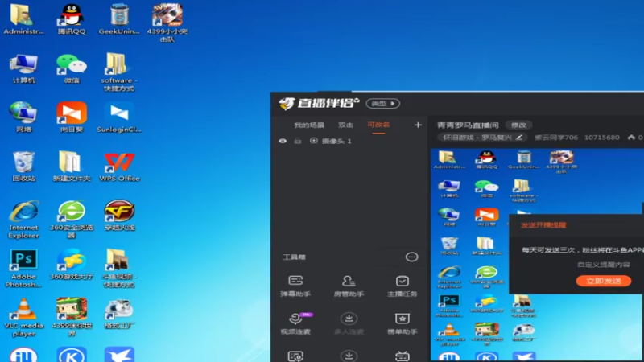Viewport: 644px width, 362px height.
Task: Open 腾讯QQ desktop shortcut
Action: click(x=72, y=19)
